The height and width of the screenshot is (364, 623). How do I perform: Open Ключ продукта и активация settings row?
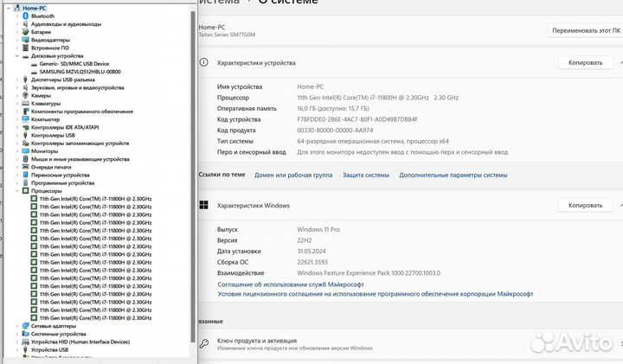[x=410, y=344]
